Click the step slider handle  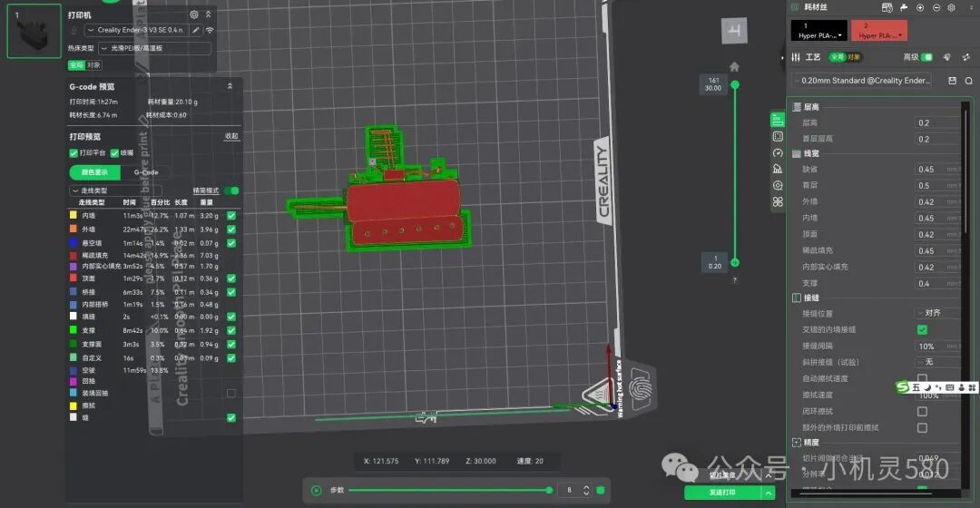(549, 491)
